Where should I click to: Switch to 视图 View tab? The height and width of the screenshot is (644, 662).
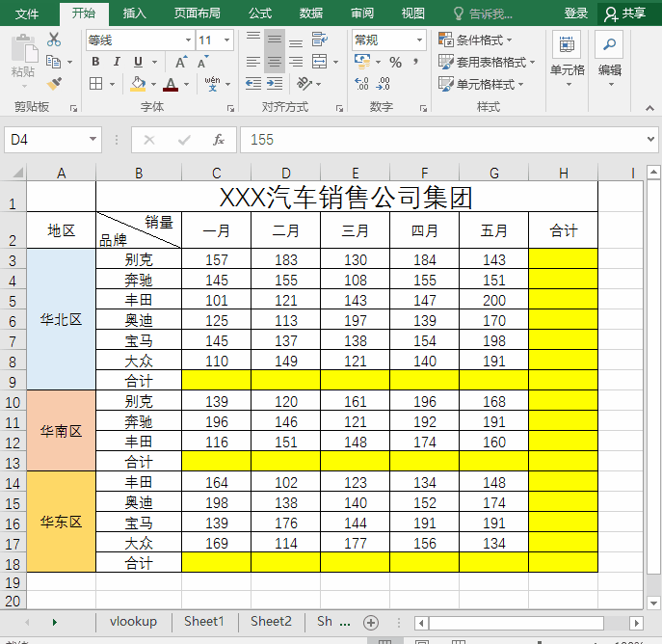click(412, 13)
